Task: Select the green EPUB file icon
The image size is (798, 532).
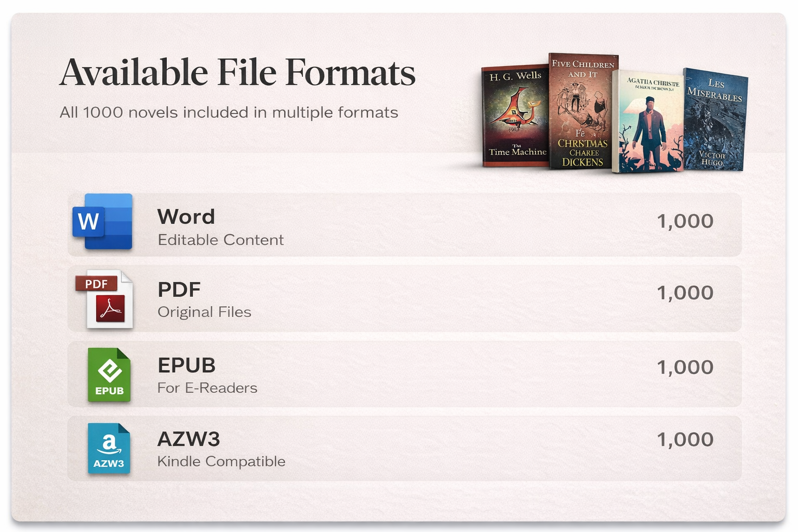Action: coord(109,375)
